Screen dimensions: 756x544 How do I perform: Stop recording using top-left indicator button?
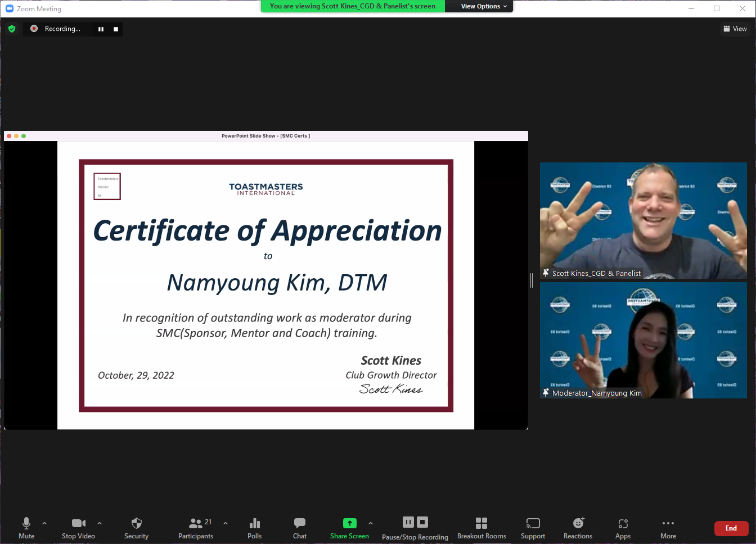coord(116,29)
